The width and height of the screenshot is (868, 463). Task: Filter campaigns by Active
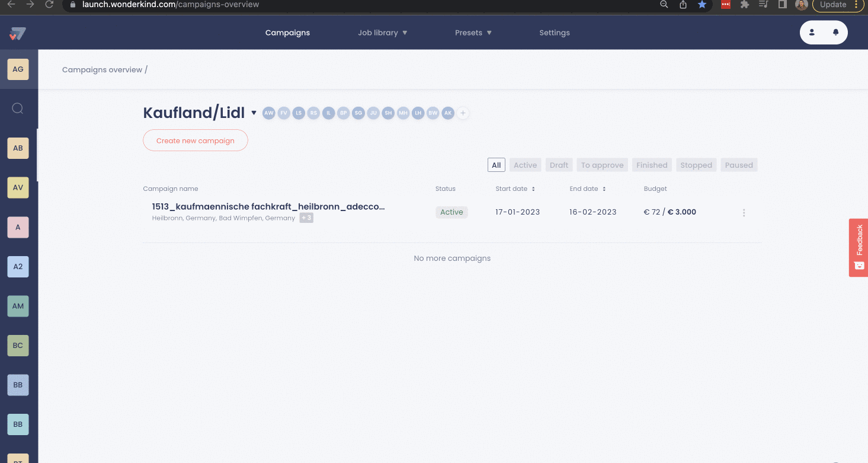[x=525, y=165]
